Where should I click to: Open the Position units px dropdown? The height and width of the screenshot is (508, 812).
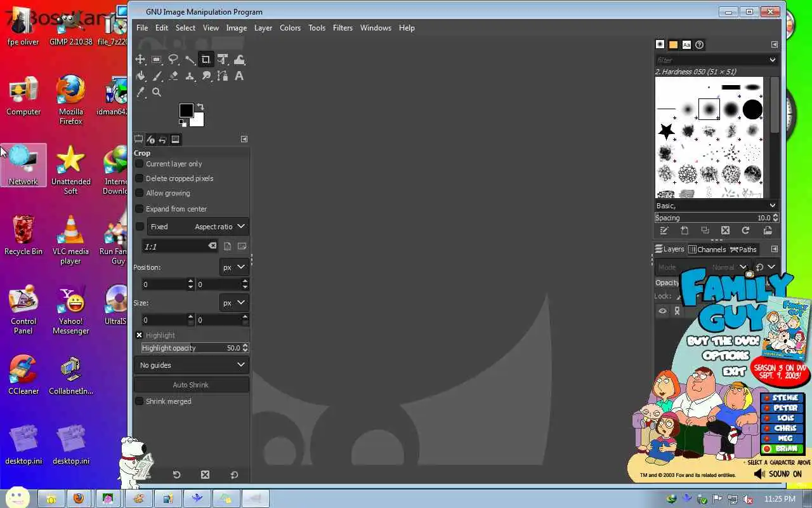point(234,267)
